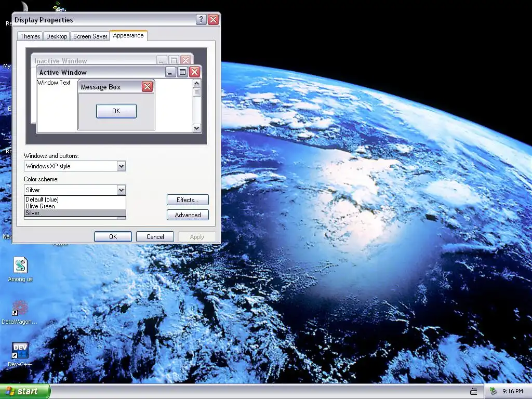Cancel the Display Properties dialog

pos(155,237)
